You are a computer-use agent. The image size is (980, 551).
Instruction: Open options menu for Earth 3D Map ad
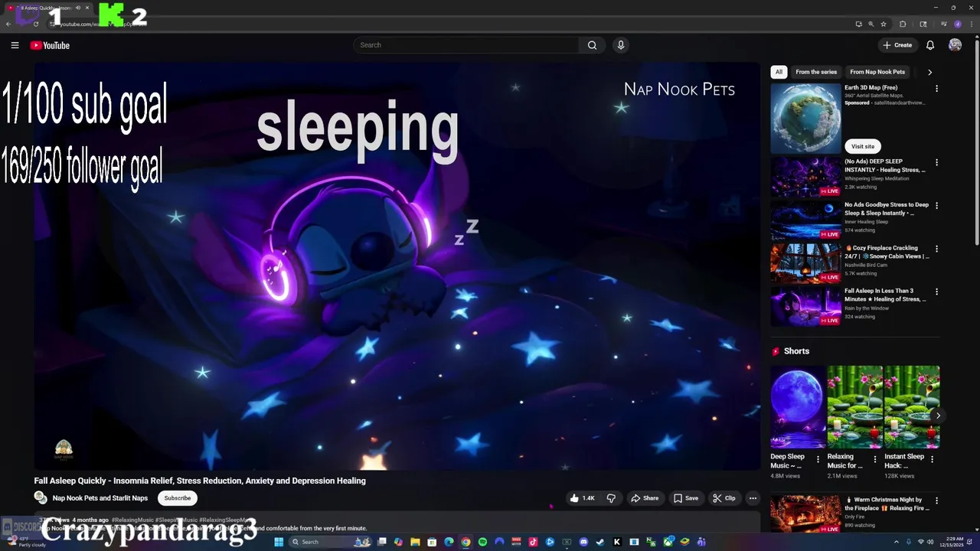(936, 89)
